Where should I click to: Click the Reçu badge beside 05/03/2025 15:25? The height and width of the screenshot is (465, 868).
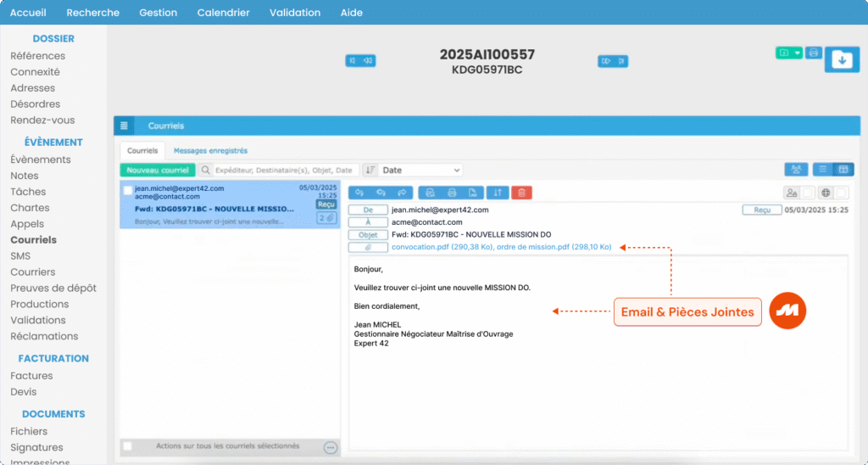click(762, 210)
